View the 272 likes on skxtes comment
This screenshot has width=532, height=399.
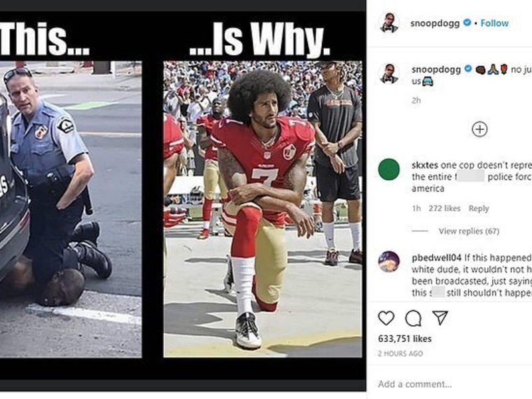[444, 208]
